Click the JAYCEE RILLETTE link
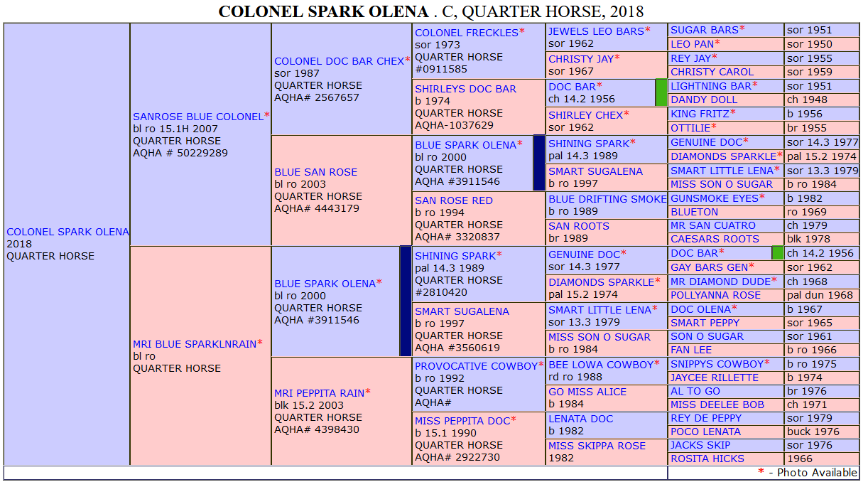Viewport: 868px width, 482px height. [x=715, y=377]
